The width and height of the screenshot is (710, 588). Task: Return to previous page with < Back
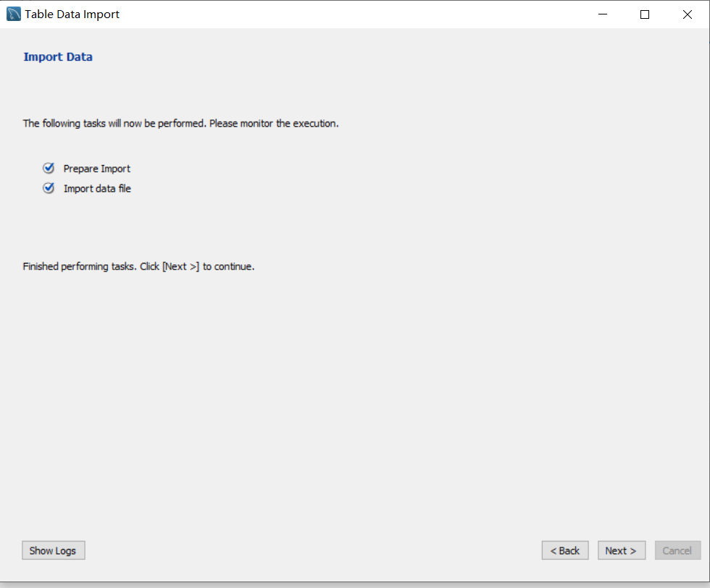pos(565,550)
